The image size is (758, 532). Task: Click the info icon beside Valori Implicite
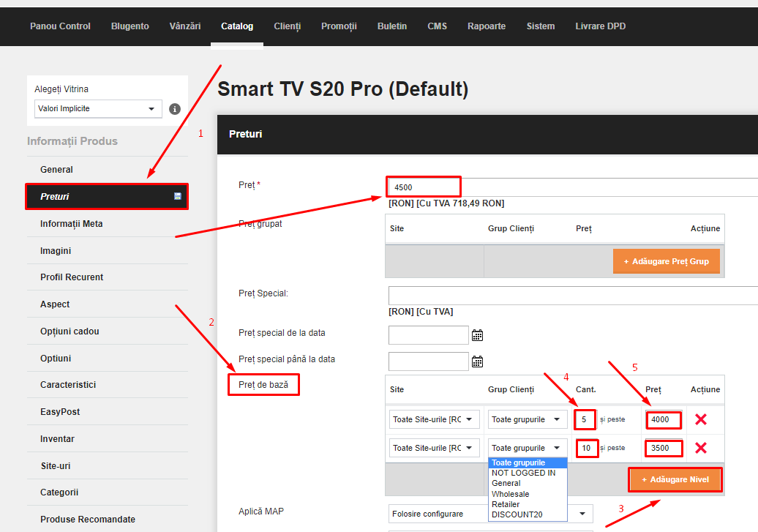tap(175, 109)
